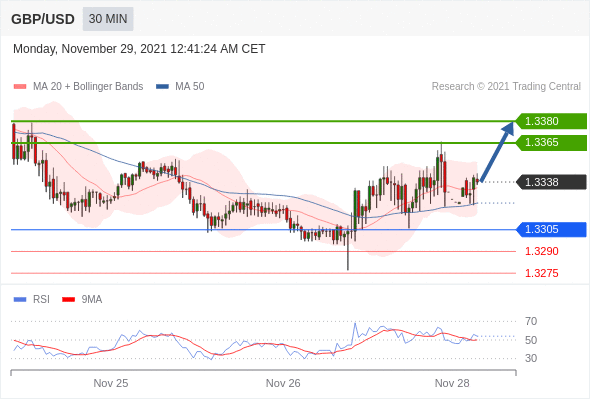Click the blue upward forecast arrow

(x=497, y=152)
